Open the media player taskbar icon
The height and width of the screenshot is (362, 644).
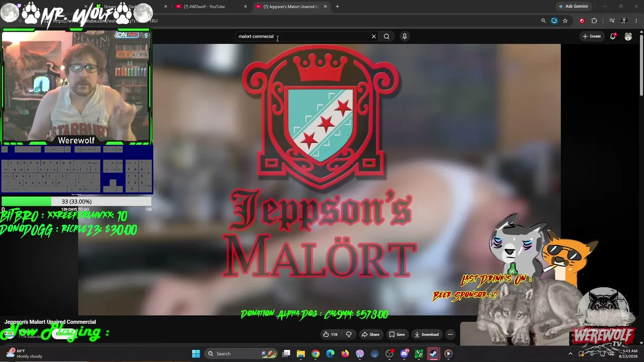pos(448,353)
